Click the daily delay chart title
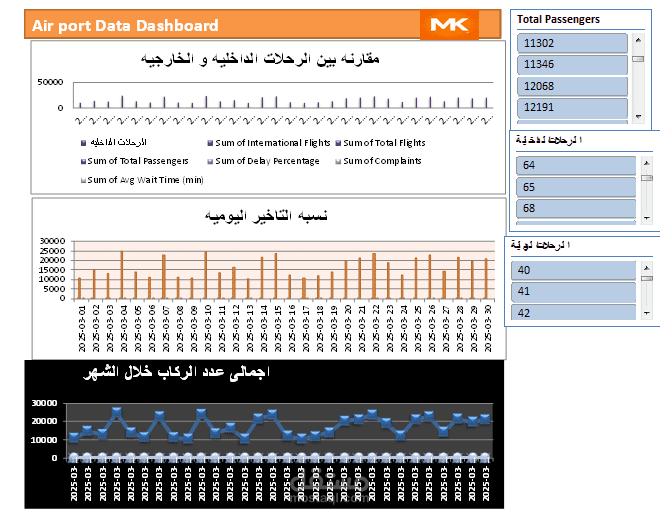Viewport: 660px width, 515px height. tap(266, 215)
